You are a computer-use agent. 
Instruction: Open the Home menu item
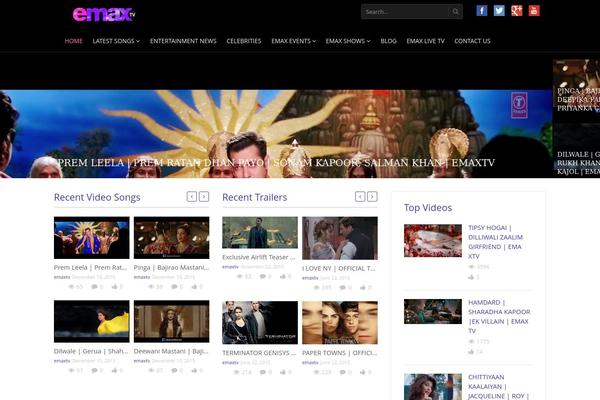[73, 41]
